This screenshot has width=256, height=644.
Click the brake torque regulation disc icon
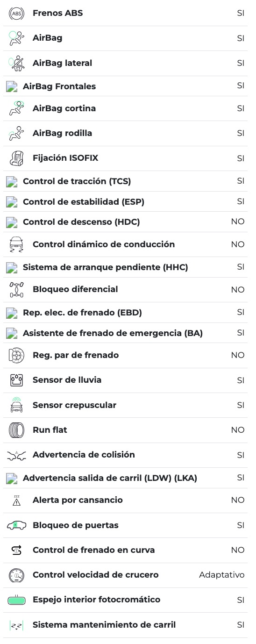(16, 356)
